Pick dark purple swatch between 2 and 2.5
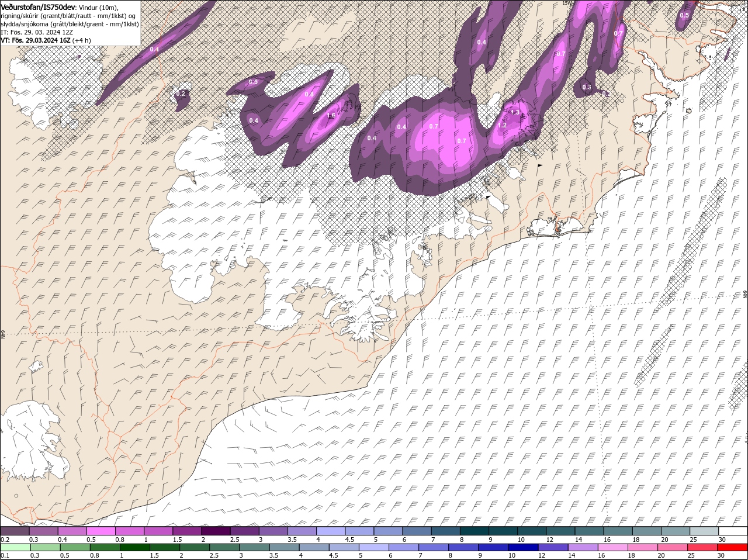 tap(216, 531)
